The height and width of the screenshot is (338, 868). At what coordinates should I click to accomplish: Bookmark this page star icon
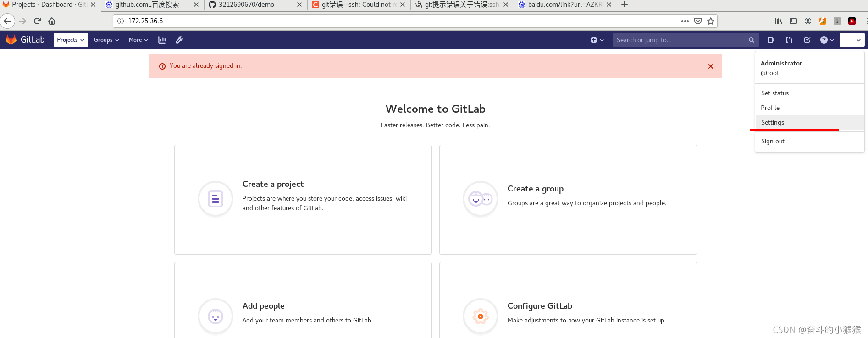click(x=711, y=21)
